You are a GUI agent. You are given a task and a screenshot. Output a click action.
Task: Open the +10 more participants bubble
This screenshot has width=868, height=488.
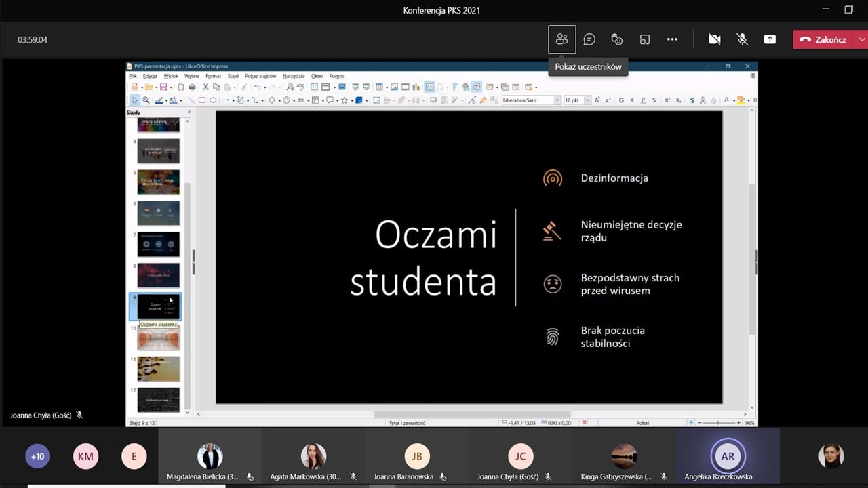[x=37, y=456]
